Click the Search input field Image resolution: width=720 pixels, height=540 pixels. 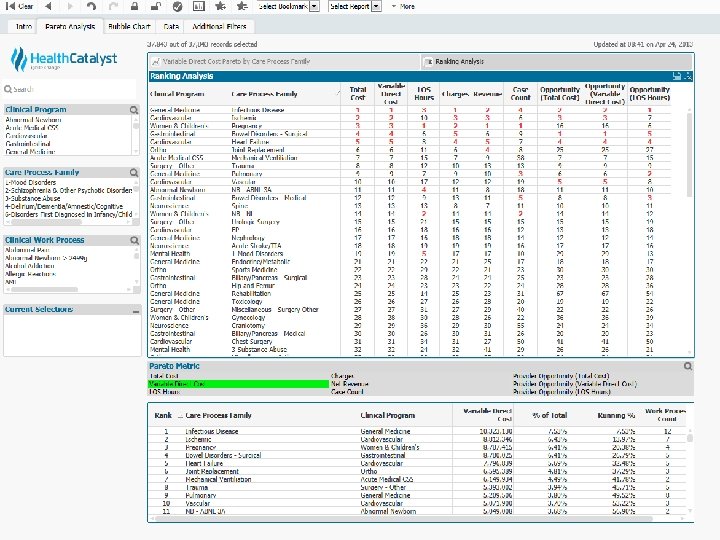[x=70, y=89]
